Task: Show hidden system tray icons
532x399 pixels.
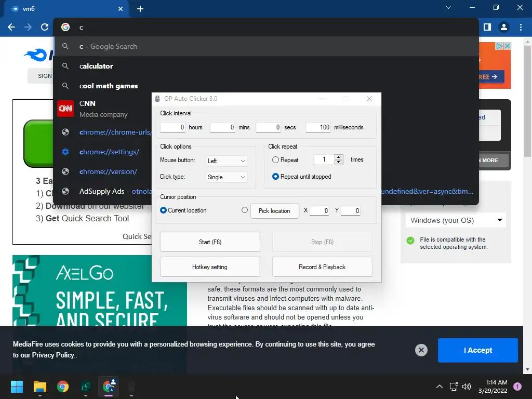Action: (440, 387)
